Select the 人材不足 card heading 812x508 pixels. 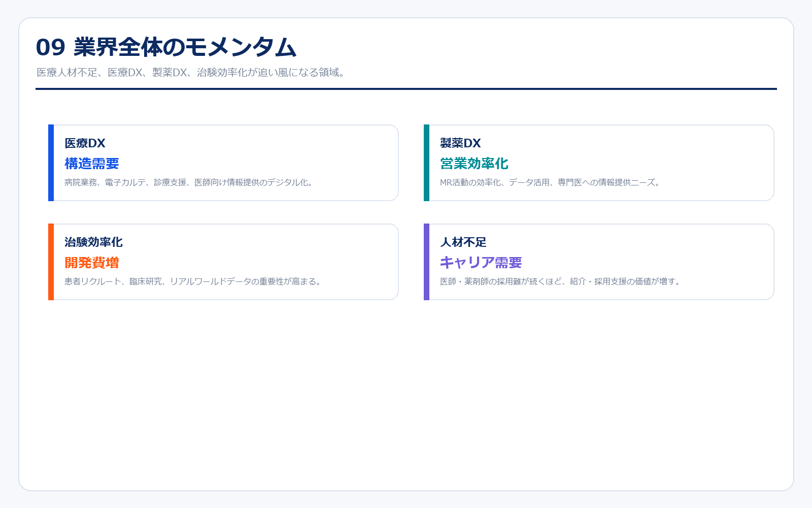(463, 242)
